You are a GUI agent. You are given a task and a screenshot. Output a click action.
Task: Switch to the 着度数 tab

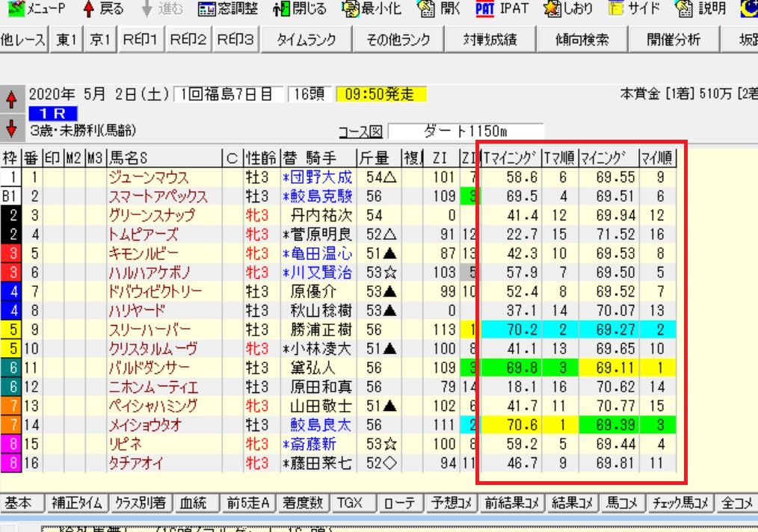(x=303, y=503)
